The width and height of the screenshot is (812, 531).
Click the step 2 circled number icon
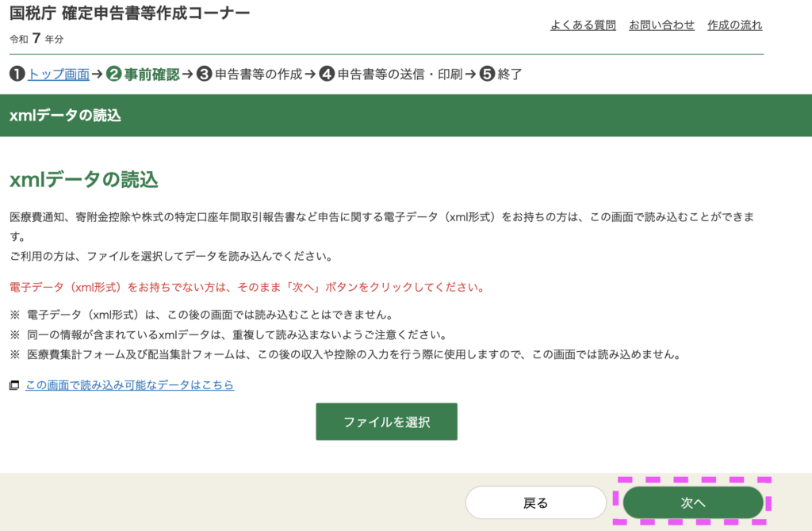(114, 74)
